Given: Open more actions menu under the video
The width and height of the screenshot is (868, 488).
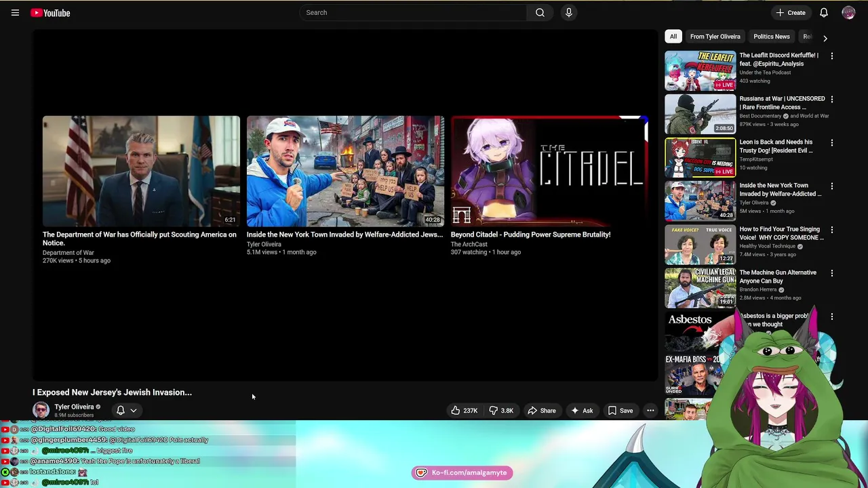Looking at the screenshot, I should [650, 411].
